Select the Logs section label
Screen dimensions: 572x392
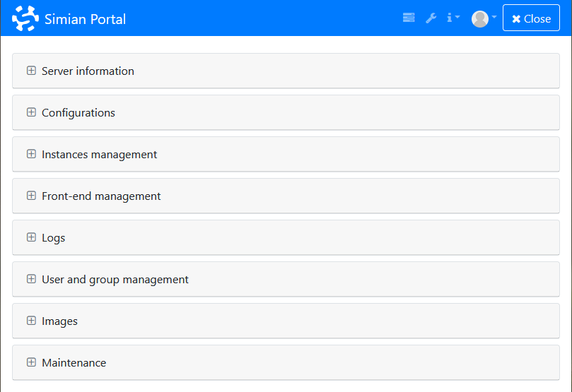tap(53, 238)
